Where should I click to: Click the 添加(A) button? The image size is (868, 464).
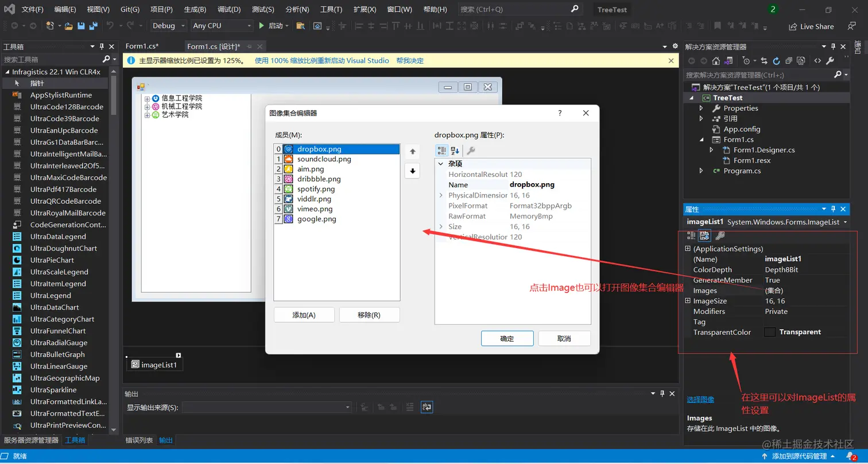304,315
